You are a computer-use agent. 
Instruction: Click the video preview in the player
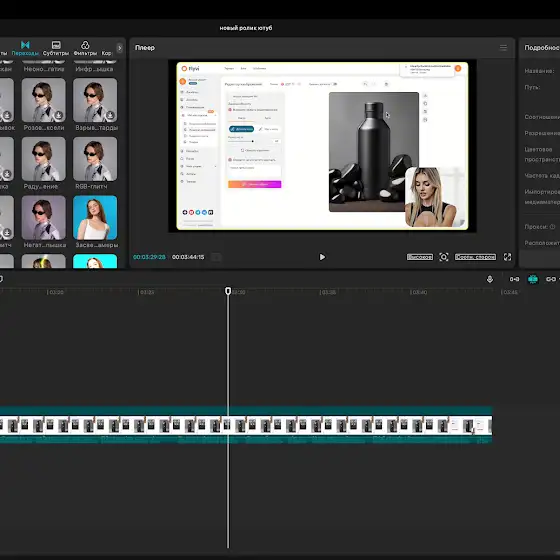tap(322, 146)
